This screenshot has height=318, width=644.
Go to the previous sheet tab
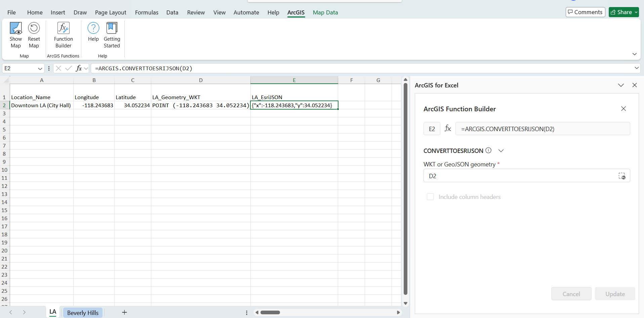(11, 312)
